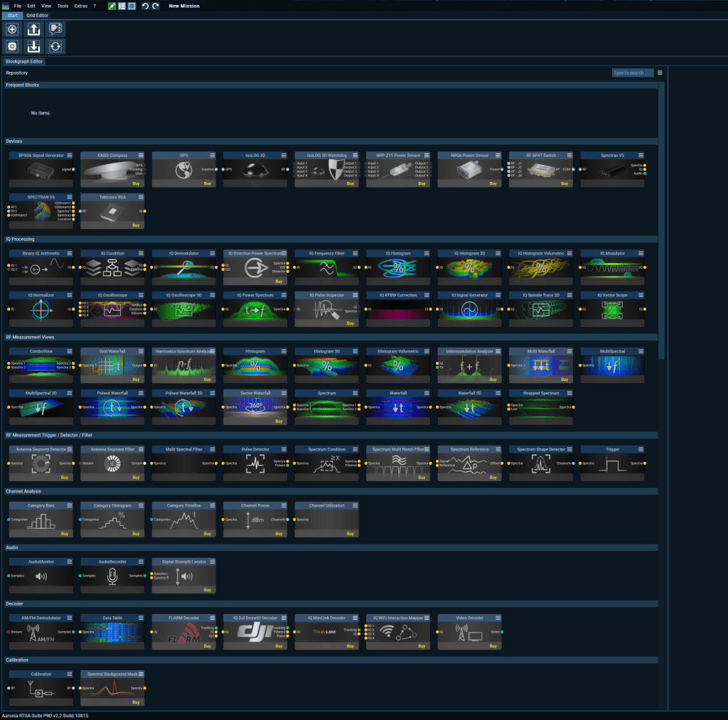
Task: Toggle the list layout view button
Action: (x=122, y=6)
